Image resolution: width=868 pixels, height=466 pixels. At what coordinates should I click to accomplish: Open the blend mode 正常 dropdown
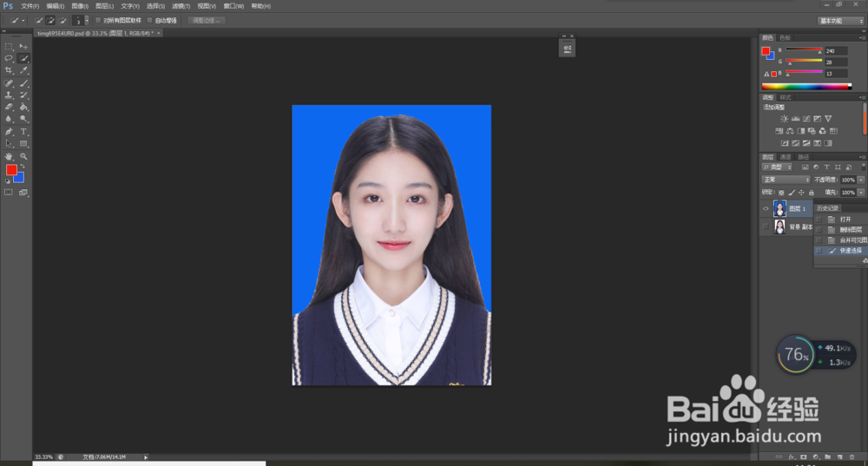coord(786,180)
